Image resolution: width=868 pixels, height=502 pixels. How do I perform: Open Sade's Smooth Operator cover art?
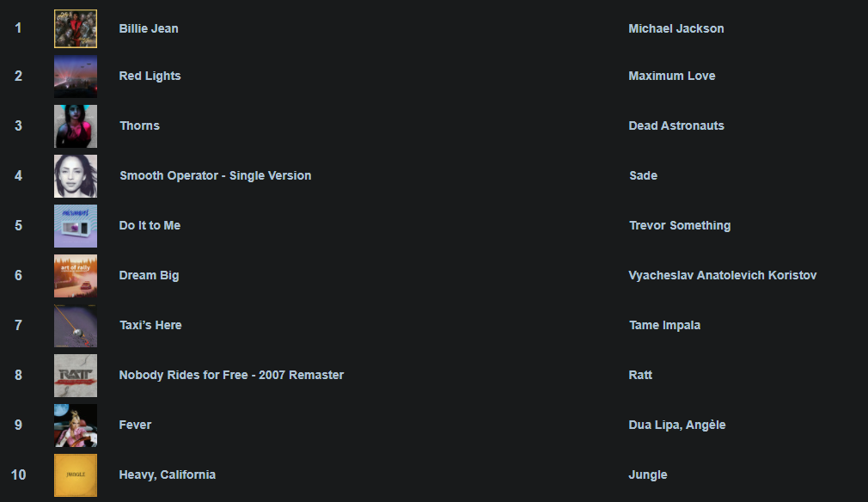(76, 176)
